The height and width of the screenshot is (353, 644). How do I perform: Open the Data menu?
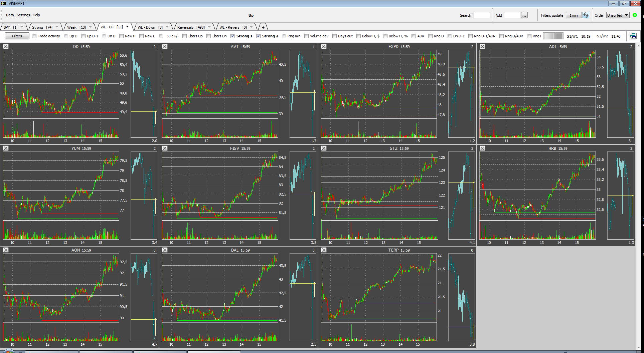(x=10, y=15)
